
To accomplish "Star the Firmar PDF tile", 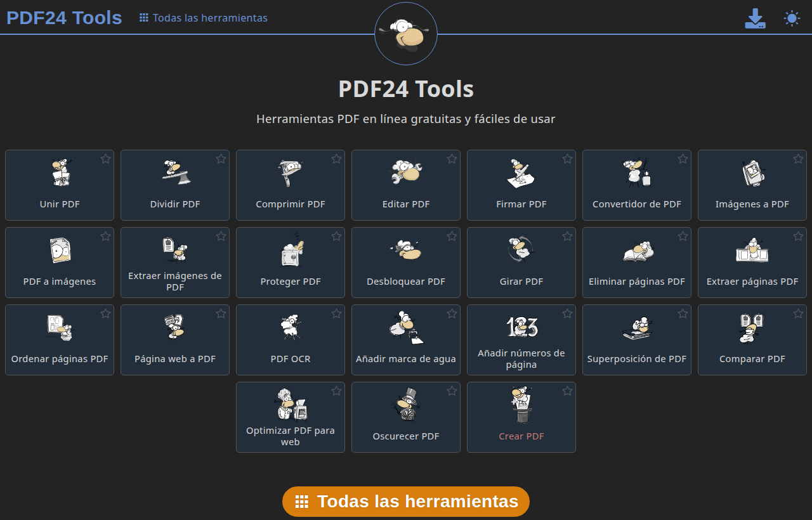I will point(567,159).
